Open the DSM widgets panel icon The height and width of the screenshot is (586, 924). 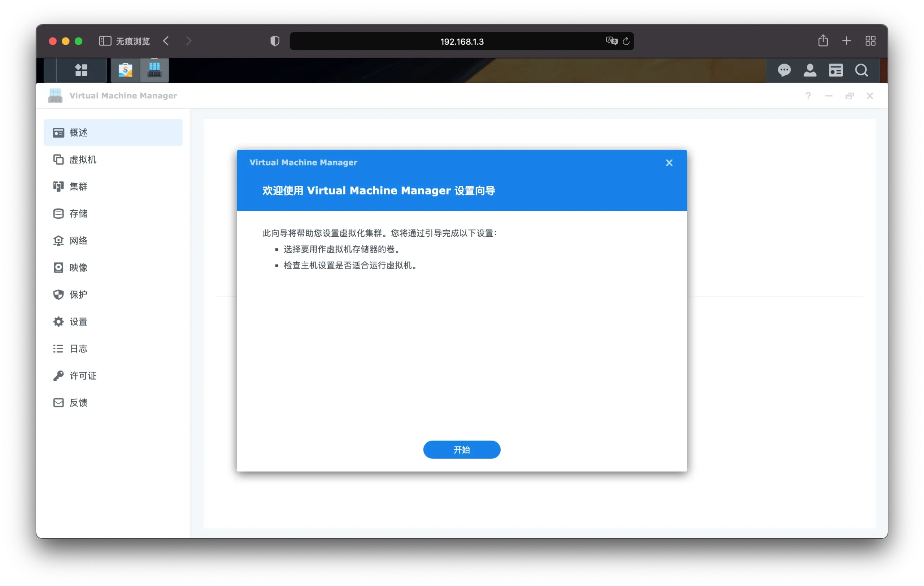click(835, 71)
